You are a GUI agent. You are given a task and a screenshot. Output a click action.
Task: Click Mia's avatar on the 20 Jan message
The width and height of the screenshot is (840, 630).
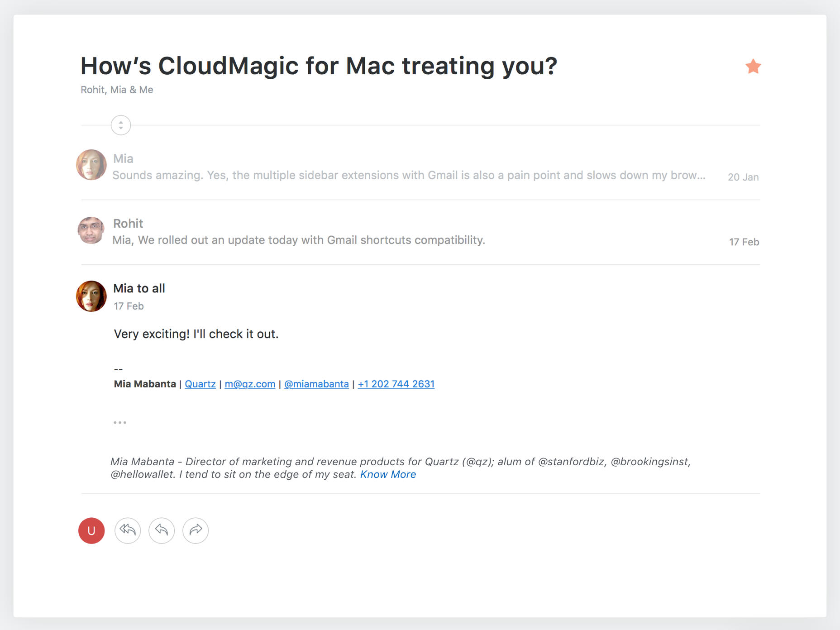pos(91,165)
